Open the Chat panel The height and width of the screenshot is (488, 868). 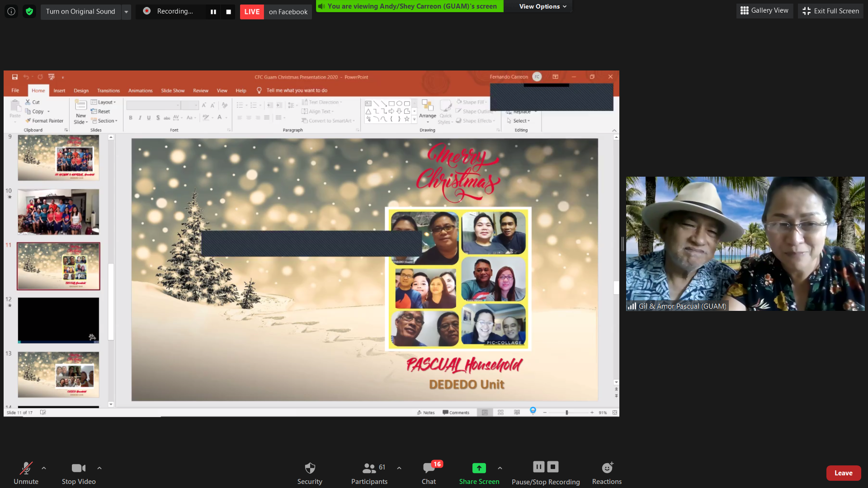[x=429, y=473]
